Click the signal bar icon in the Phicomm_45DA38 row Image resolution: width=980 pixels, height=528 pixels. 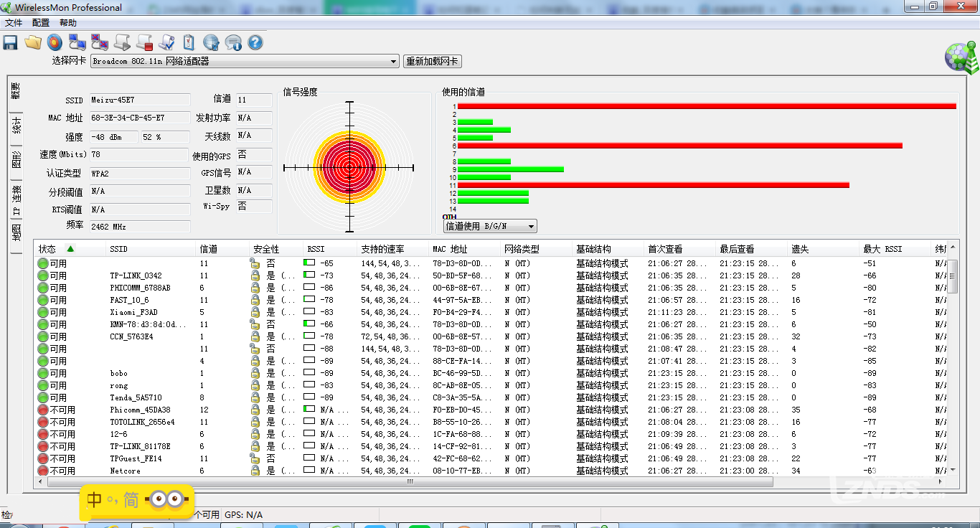[x=309, y=410]
